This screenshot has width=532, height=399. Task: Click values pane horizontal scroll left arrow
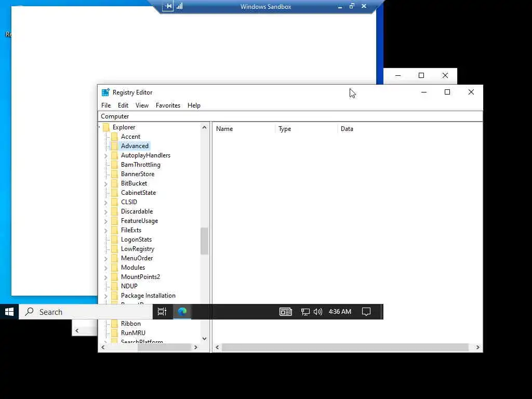tap(218, 348)
